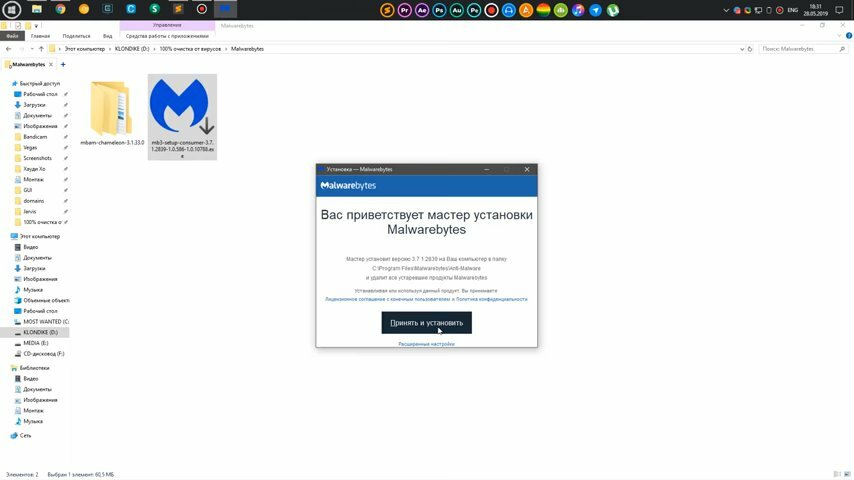Close the Malwarebytes installer window
This screenshot has width=854, height=480.
coord(527,169)
